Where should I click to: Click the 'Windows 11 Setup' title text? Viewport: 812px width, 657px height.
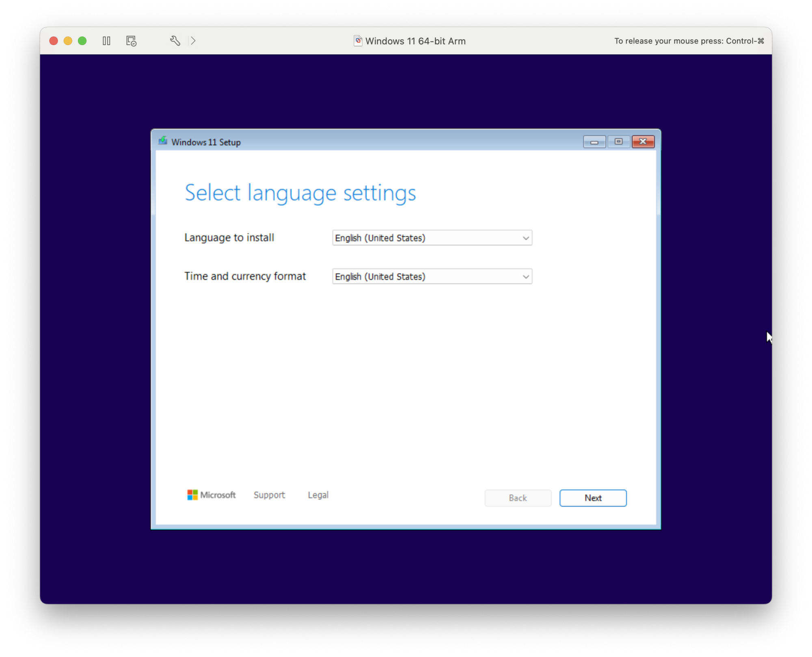pyautogui.click(x=206, y=142)
